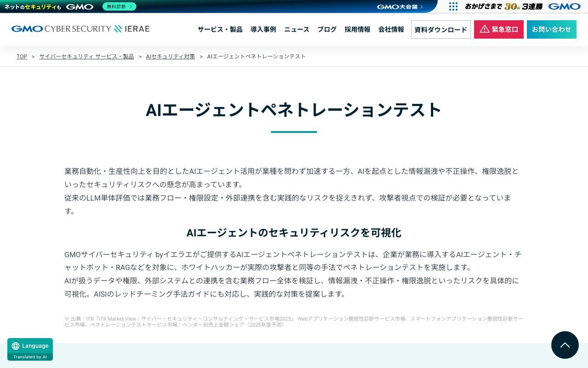Click the globe icon on Language button

tap(16, 346)
